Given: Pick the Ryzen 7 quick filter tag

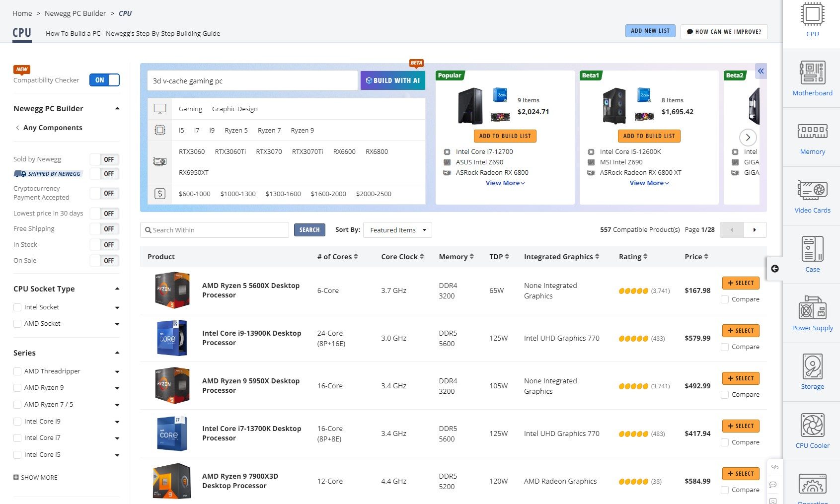Looking at the screenshot, I should [x=269, y=131].
